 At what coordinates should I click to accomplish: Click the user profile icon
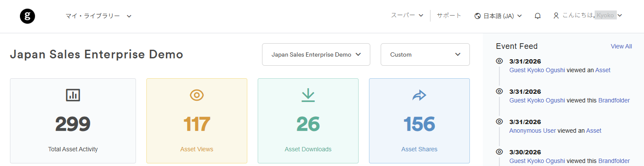(x=556, y=16)
